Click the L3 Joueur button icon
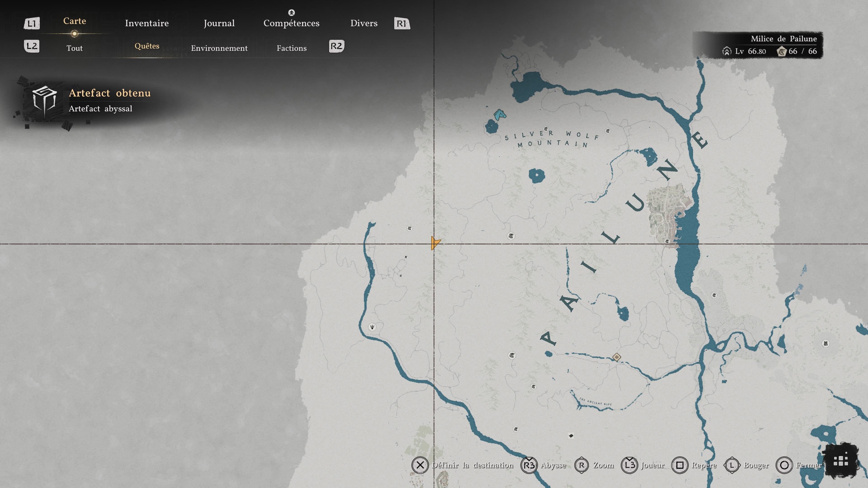Viewport: 868px width, 488px height. (629, 465)
